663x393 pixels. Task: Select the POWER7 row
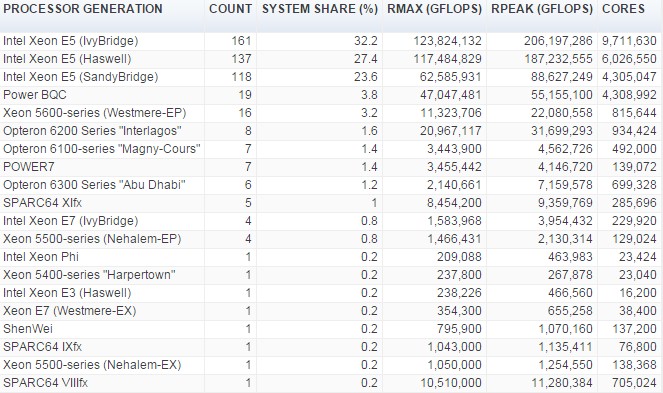coord(332,167)
